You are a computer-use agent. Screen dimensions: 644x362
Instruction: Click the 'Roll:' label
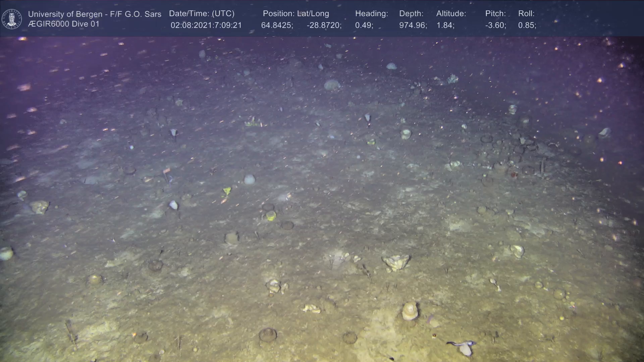click(526, 13)
